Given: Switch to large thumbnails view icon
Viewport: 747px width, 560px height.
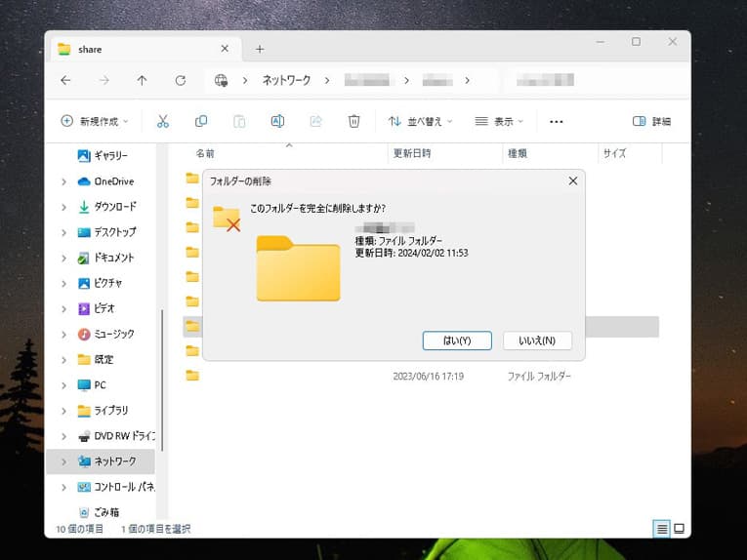Looking at the screenshot, I should (x=679, y=529).
